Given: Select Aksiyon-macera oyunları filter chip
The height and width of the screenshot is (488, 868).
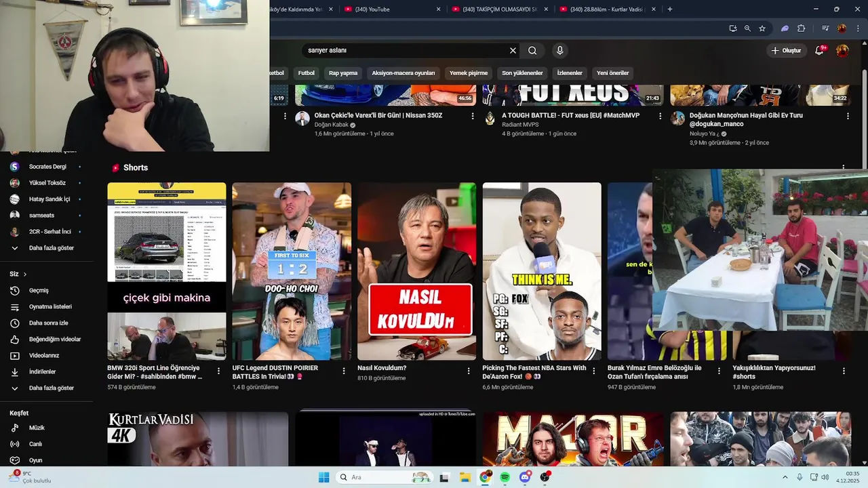Looking at the screenshot, I should click(x=403, y=73).
